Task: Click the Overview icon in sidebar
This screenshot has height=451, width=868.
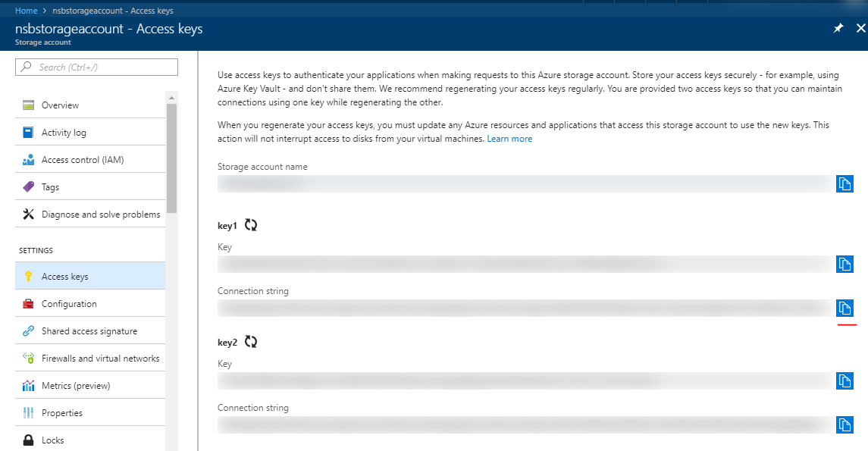Action: click(x=28, y=105)
